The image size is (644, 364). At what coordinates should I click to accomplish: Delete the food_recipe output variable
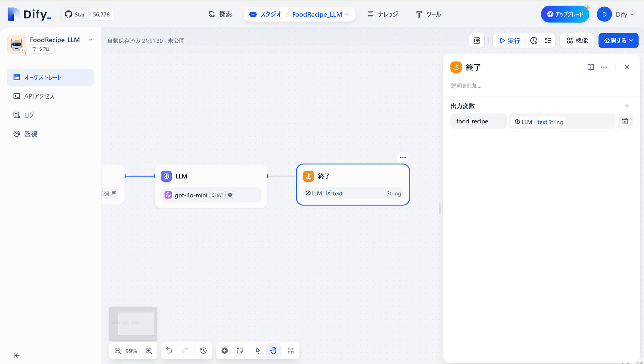coord(625,121)
